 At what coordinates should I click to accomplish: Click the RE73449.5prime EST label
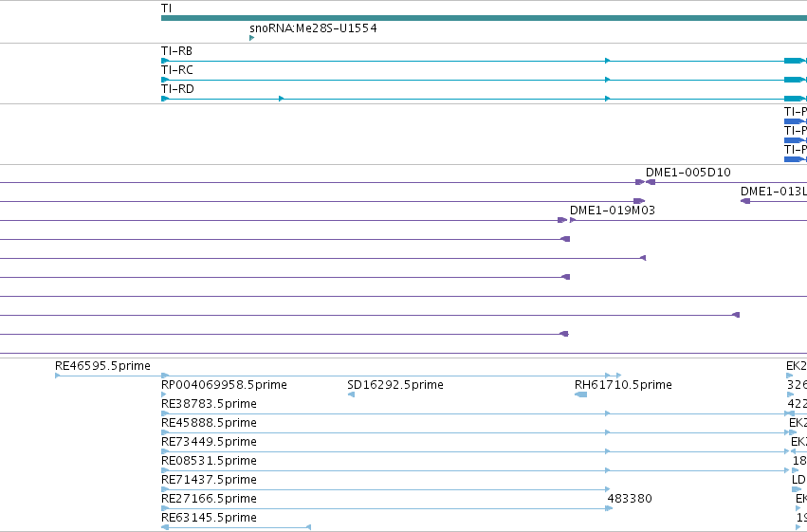click(209, 442)
